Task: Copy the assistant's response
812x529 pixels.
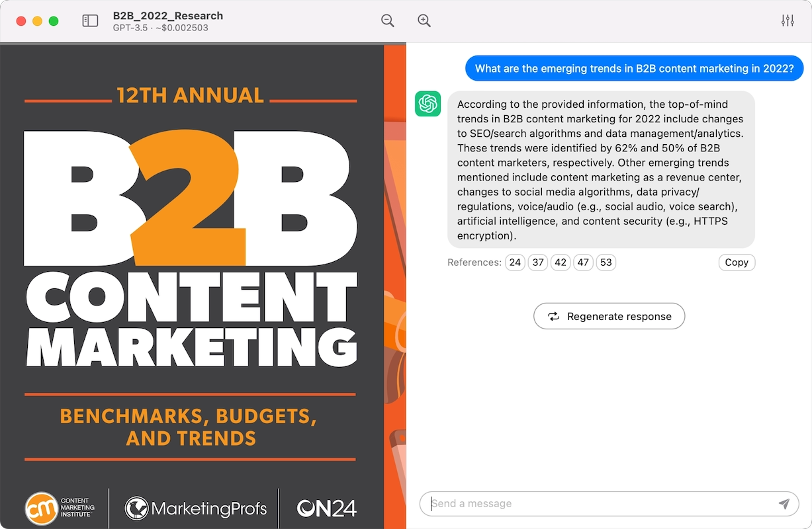Action: pos(737,263)
